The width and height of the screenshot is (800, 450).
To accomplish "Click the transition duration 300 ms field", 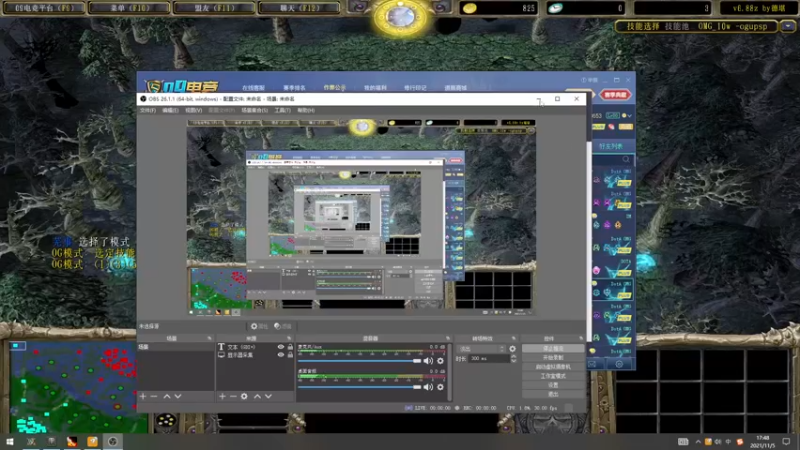I will pos(489,359).
